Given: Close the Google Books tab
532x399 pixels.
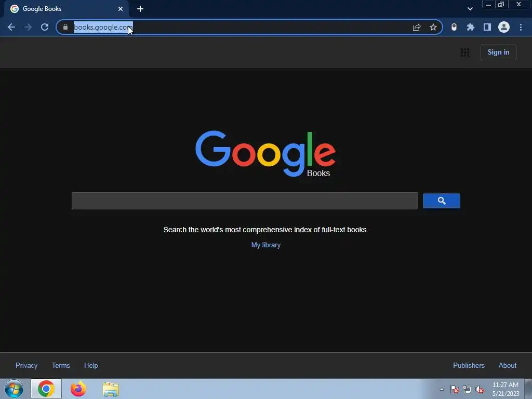Looking at the screenshot, I should click(121, 9).
